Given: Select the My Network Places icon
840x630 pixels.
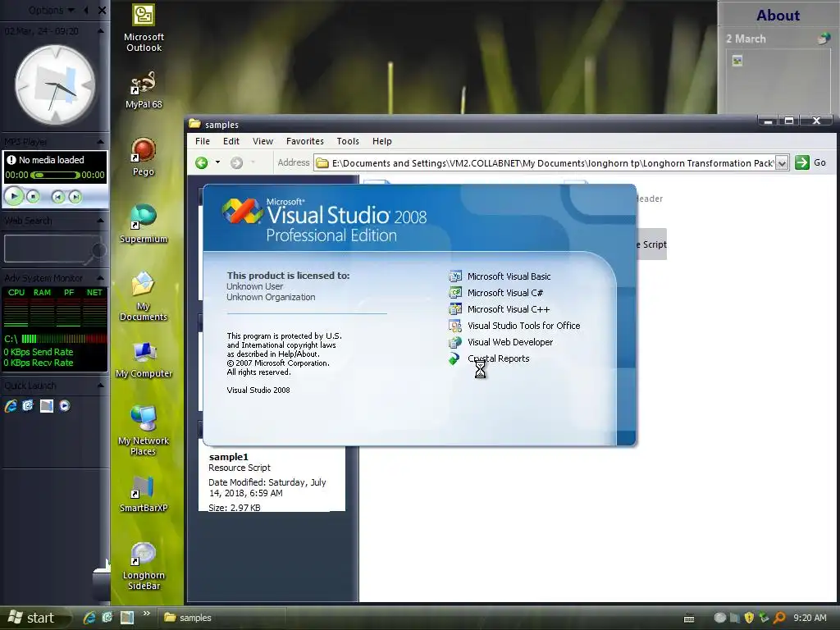Looking at the screenshot, I should [144, 431].
